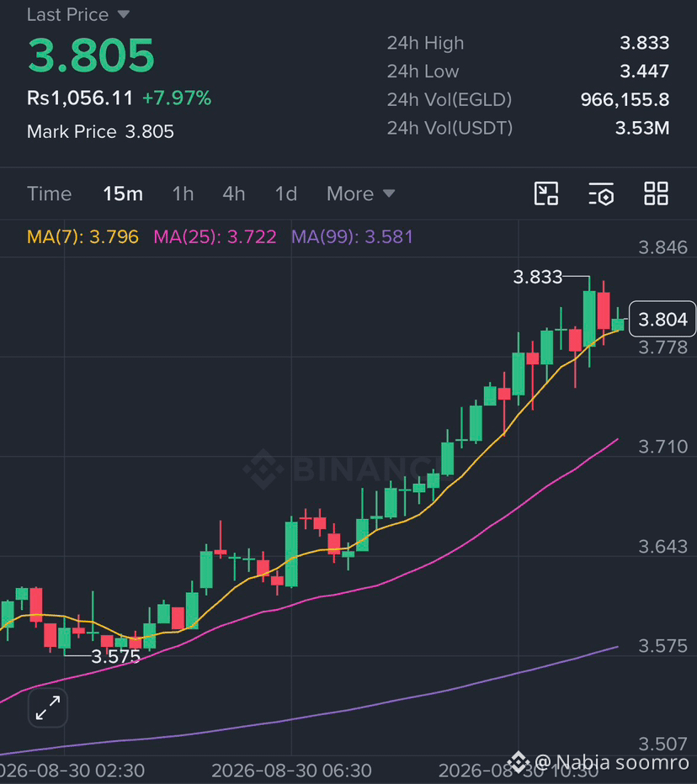The width and height of the screenshot is (697, 784).
Task: Click the 3.833 high marker on chart
Action: coord(538,277)
